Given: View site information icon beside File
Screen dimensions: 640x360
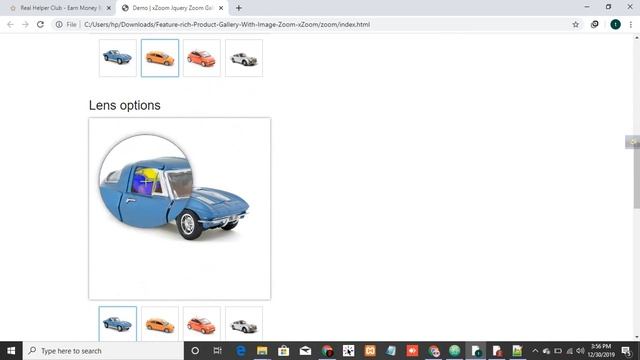Looking at the screenshot, I should (59, 24).
